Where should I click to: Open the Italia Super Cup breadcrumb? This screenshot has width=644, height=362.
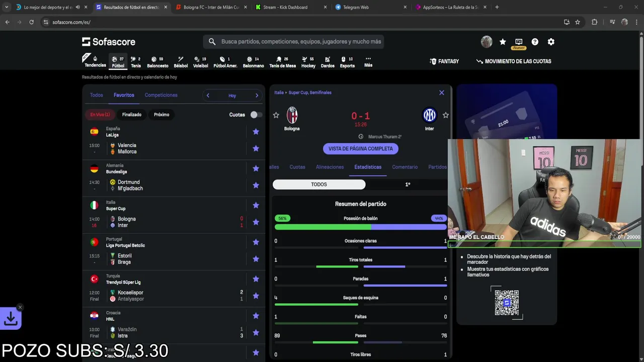tap(303, 93)
